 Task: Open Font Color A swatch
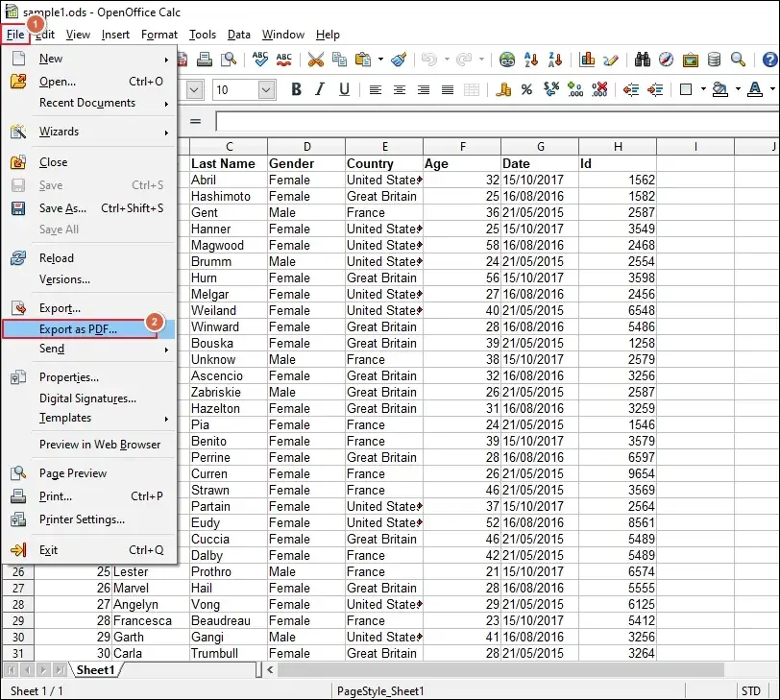click(x=755, y=89)
